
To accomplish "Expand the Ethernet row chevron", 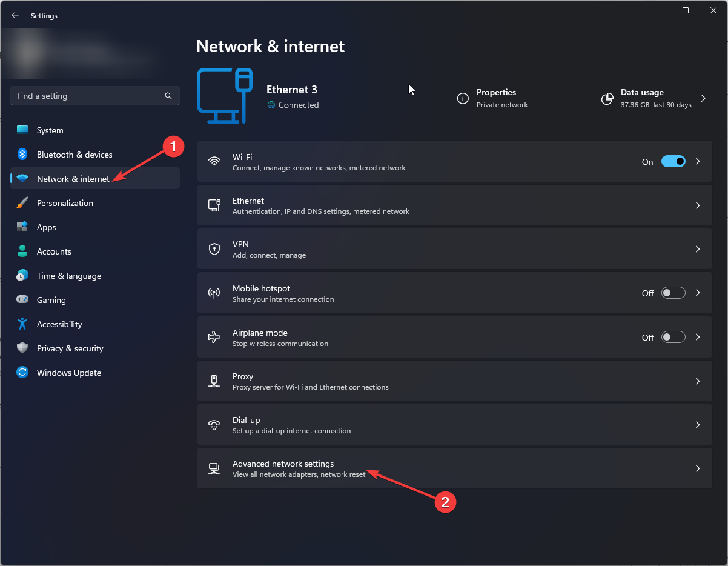I will 698,205.
